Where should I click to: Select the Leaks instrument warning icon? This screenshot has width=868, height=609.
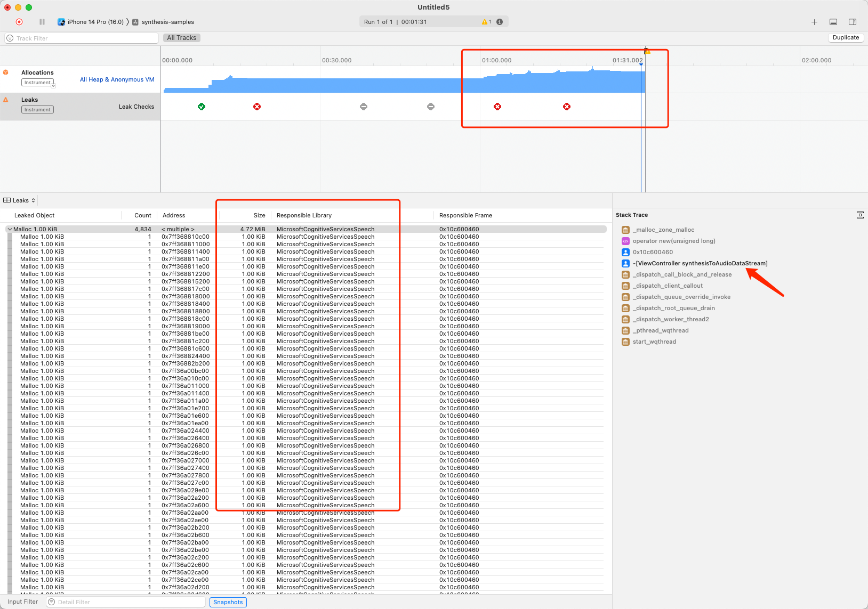(6, 99)
